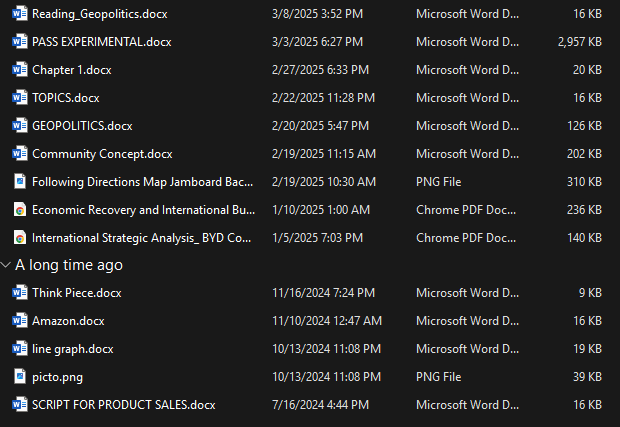Click the Chrome PDF Doc type of International Strategic Analysis

[x=466, y=238]
